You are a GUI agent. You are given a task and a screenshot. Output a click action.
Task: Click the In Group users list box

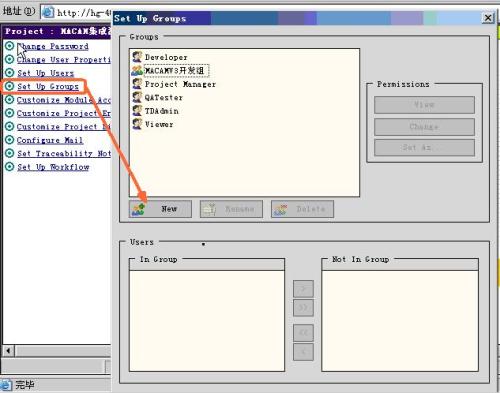207,321
